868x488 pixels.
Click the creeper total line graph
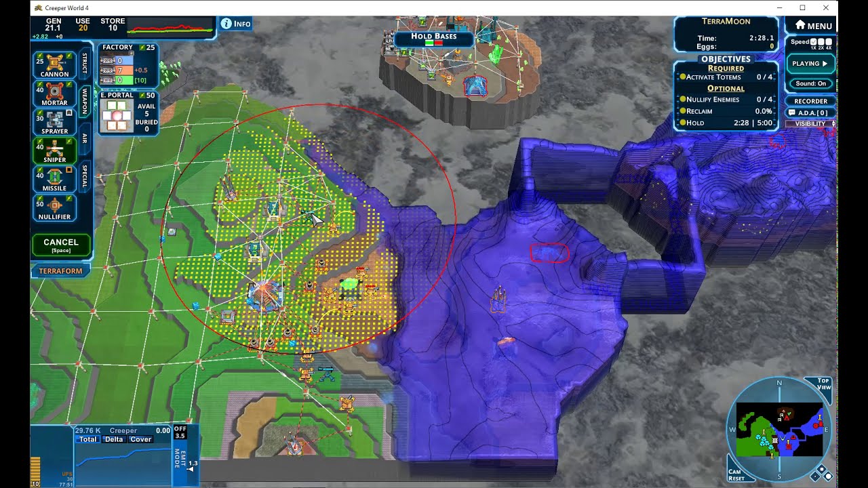tap(122, 465)
